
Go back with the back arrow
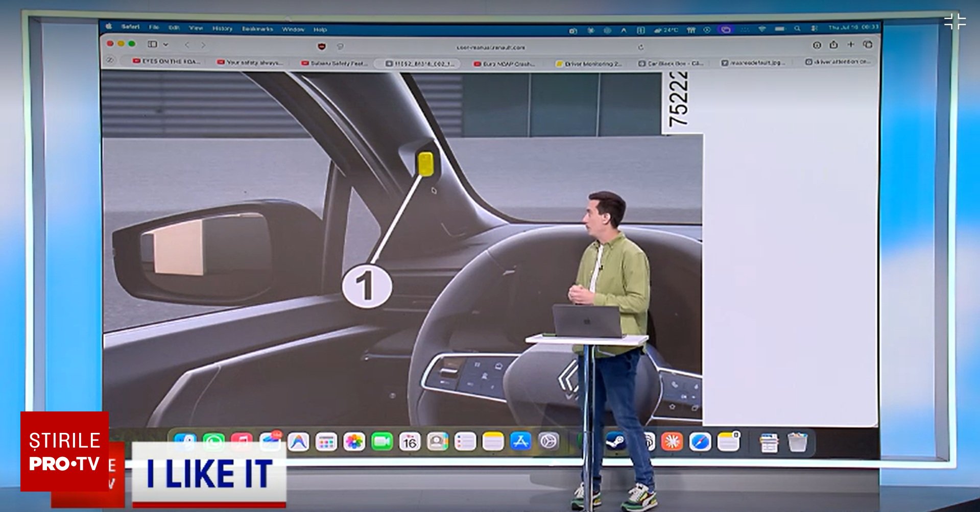(187, 45)
